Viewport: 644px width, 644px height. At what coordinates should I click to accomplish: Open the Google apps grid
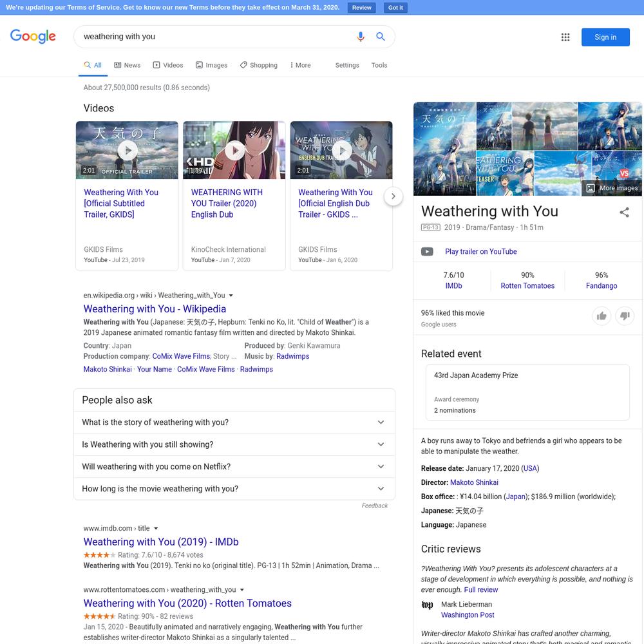point(565,37)
